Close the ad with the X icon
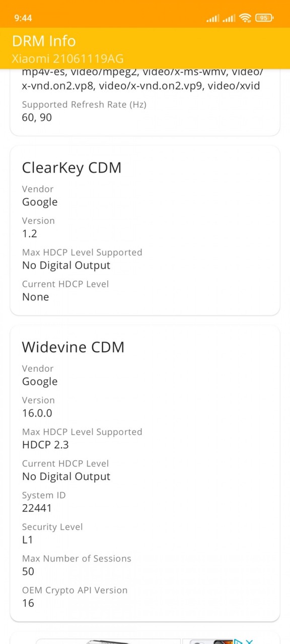This screenshot has width=290, height=644. point(249,641)
